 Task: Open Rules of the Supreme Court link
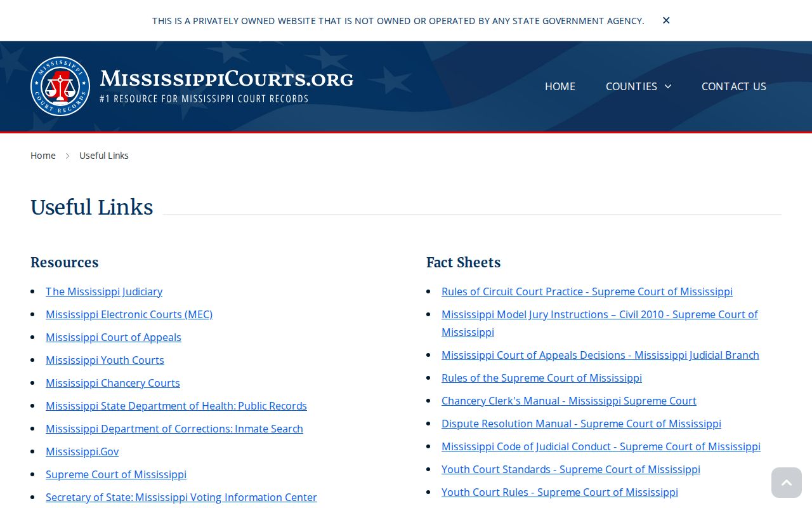coord(542,378)
